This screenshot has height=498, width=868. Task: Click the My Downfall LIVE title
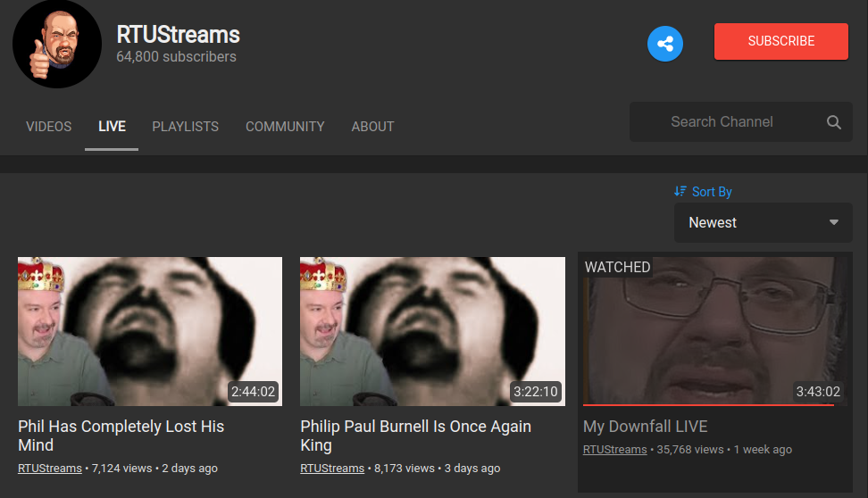pos(645,427)
